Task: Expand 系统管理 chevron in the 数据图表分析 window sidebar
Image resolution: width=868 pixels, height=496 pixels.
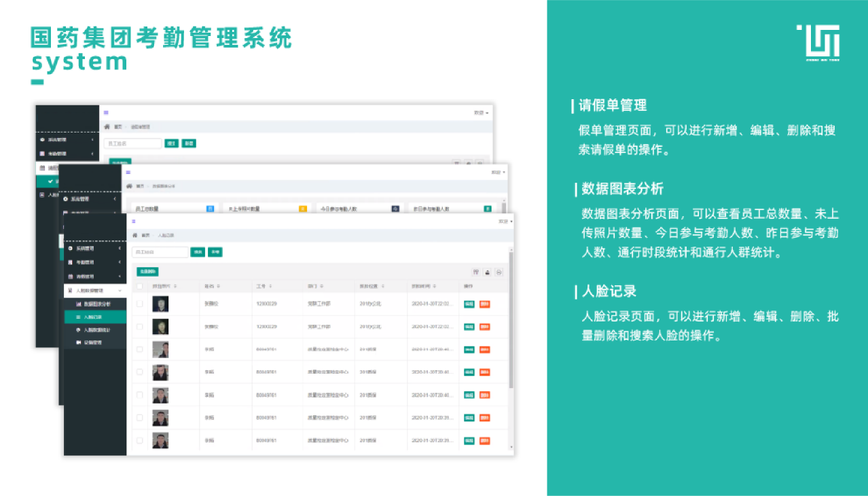Action: tap(115, 199)
